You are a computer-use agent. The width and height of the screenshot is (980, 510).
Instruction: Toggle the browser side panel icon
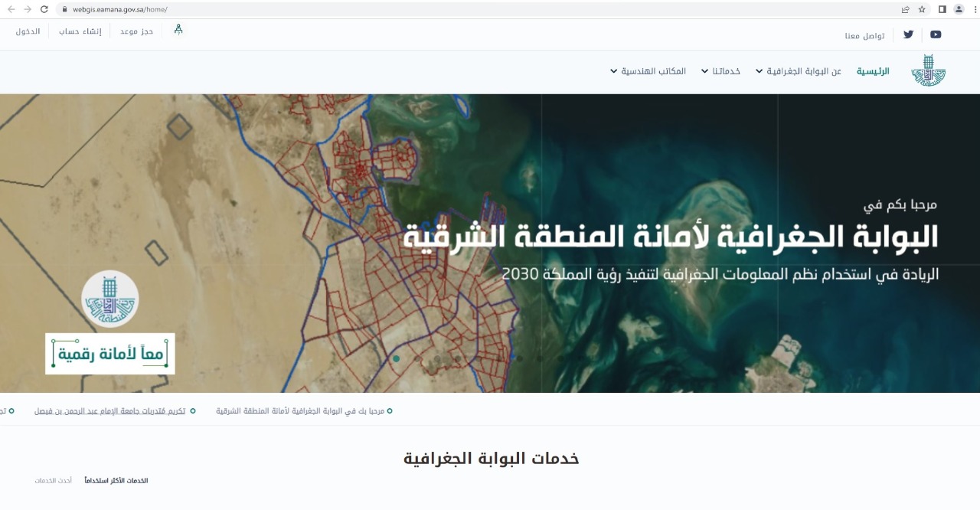point(942,9)
